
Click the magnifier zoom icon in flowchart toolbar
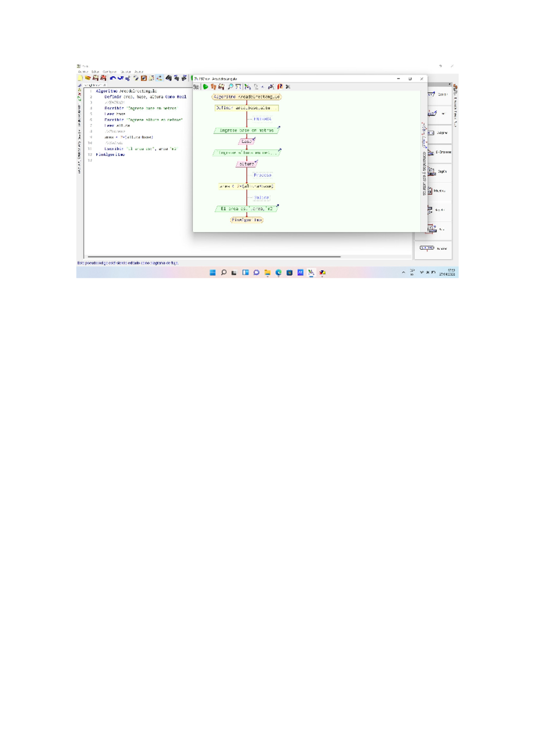[230, 87]
